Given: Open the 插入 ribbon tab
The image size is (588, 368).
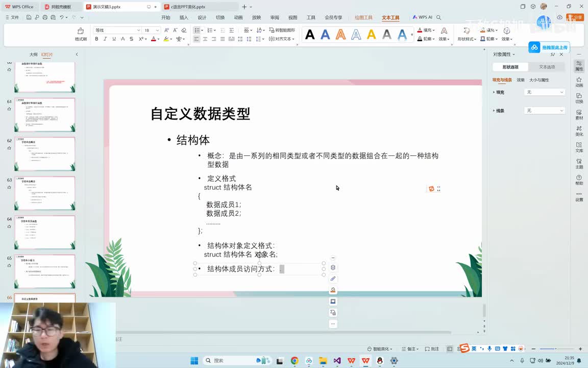Looking at the screenshot, I should tap(184, 18).
